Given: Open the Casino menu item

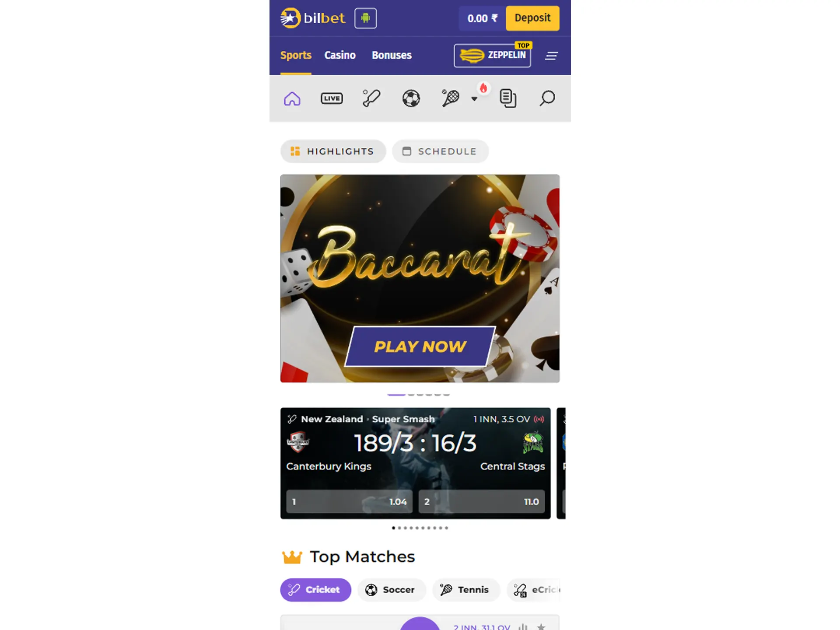Looking at the screenshot, I should click(x=339, y=55).
